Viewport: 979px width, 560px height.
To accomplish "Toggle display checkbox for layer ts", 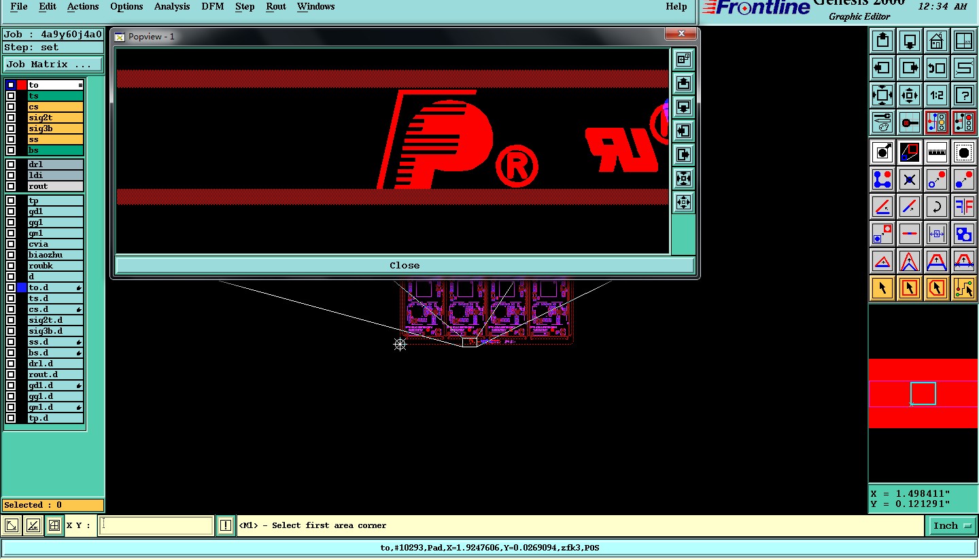I will (x=11, y=96).
